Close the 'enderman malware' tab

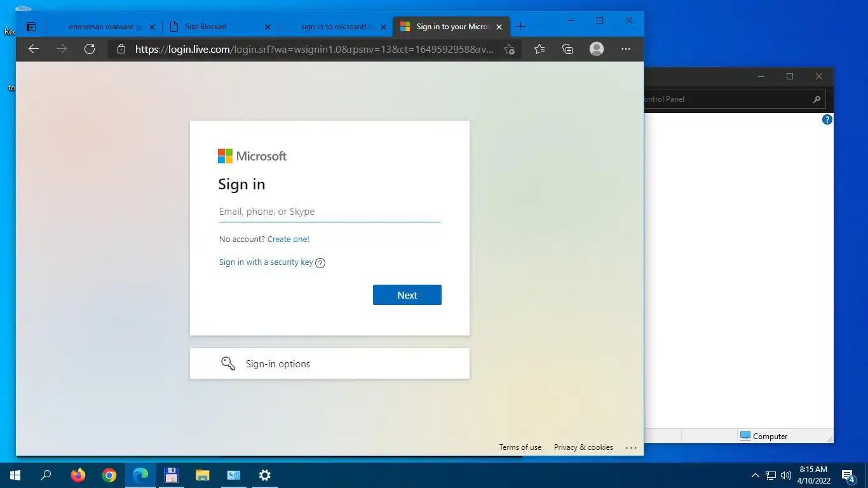(152, 27)
